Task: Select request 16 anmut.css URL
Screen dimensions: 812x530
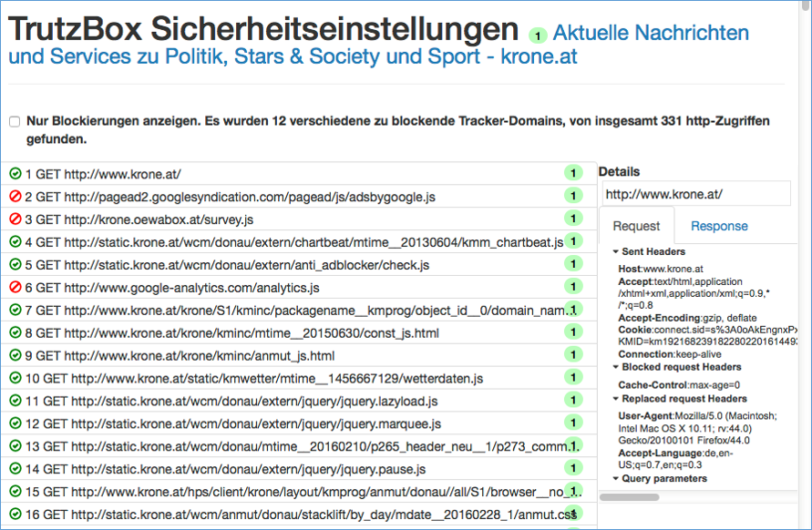Action: click(301, 515)
